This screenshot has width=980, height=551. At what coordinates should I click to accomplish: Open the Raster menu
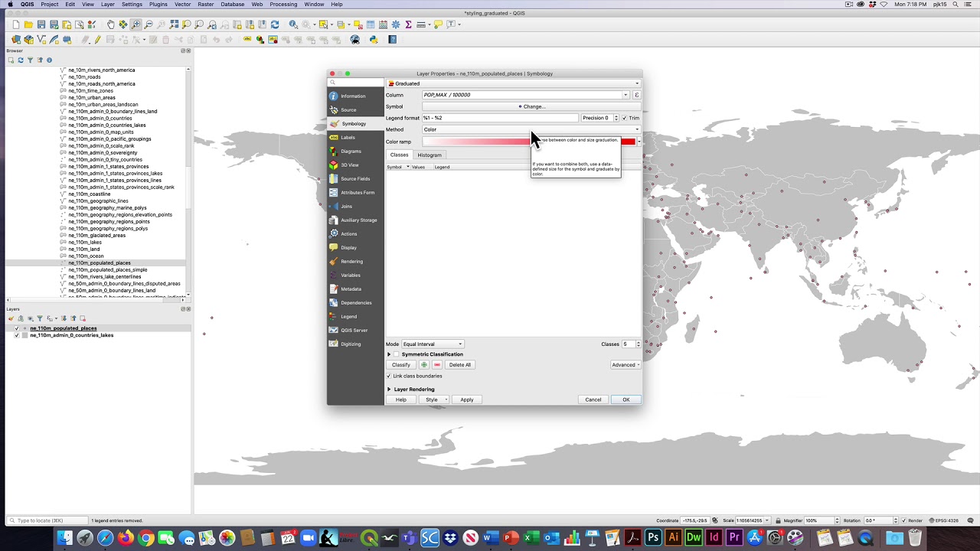(206, 4)
